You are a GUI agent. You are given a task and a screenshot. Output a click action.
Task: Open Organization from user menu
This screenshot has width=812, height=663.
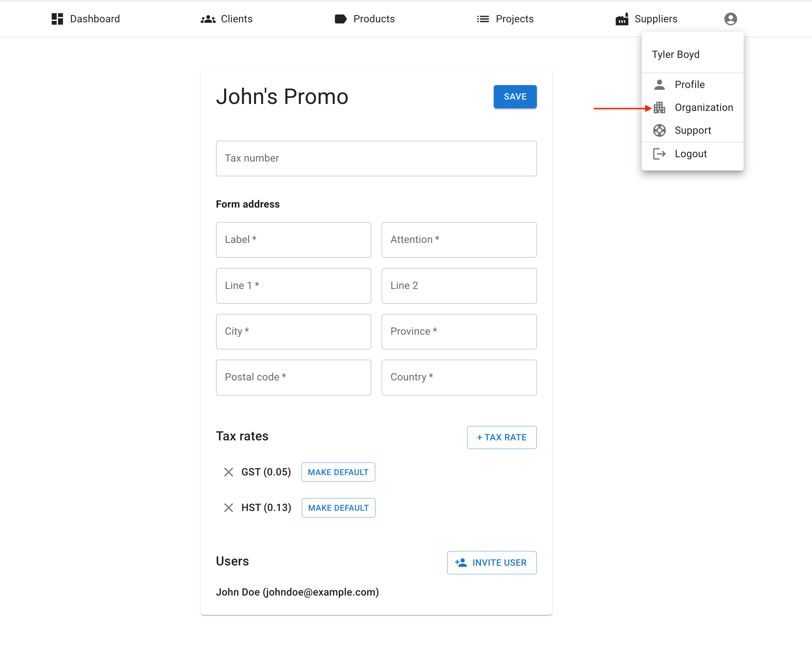pos(703,108)
